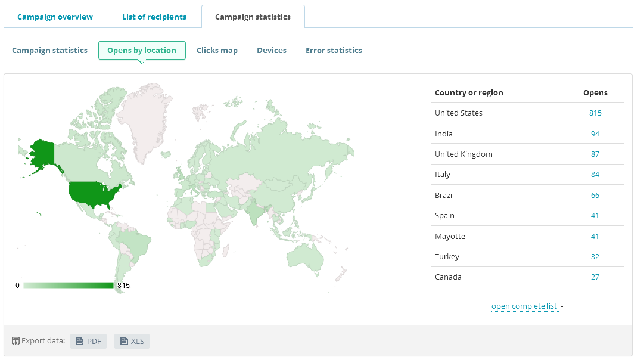Click the Brazil row label
Screen dimensions: 644x363
pyautogui.click(x=444, y=196)
